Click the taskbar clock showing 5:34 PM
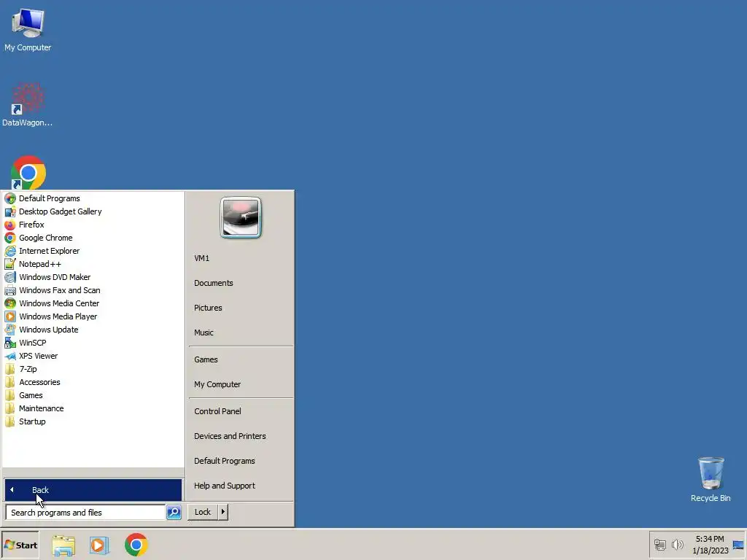747x560 pixels. [710, 545]
